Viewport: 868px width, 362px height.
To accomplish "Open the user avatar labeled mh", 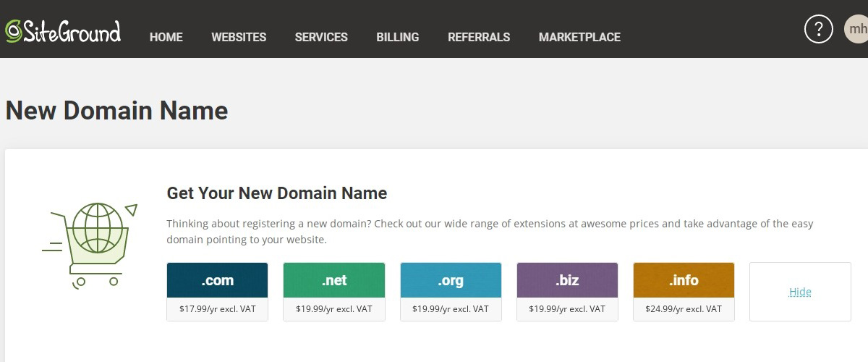I will tap(856, 29).
